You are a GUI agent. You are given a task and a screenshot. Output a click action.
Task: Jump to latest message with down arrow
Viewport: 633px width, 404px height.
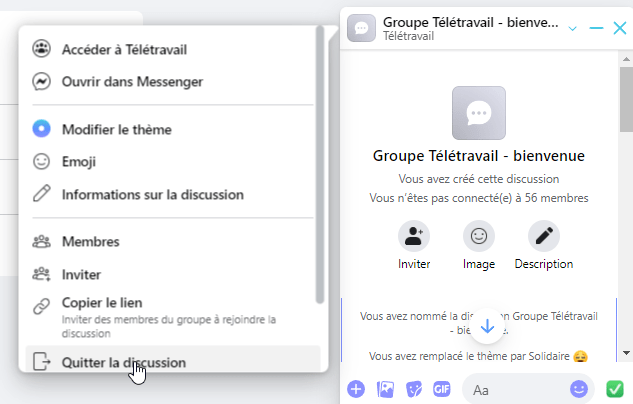click(488, 326)
